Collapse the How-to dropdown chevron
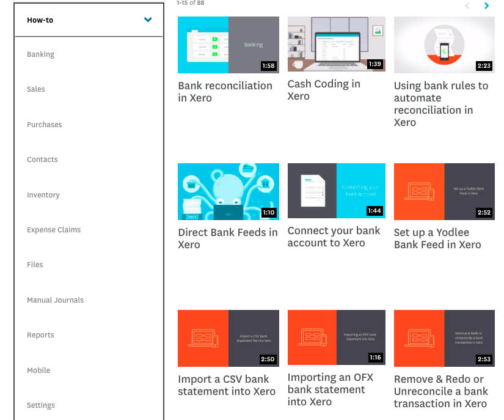 tap(148, 20)
